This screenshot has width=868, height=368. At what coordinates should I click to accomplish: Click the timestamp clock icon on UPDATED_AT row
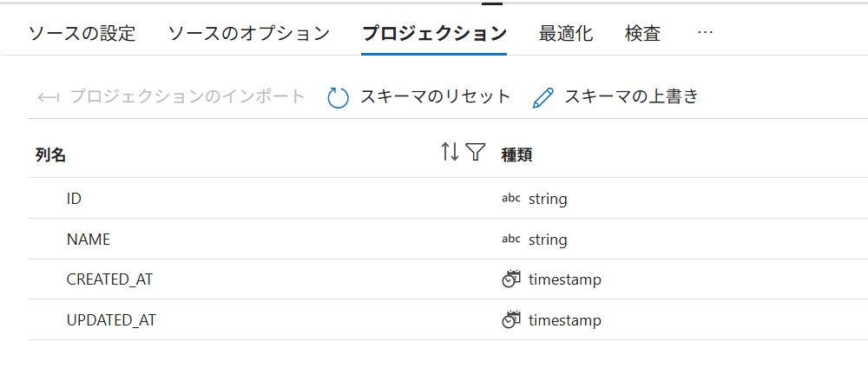coord(511,320)
